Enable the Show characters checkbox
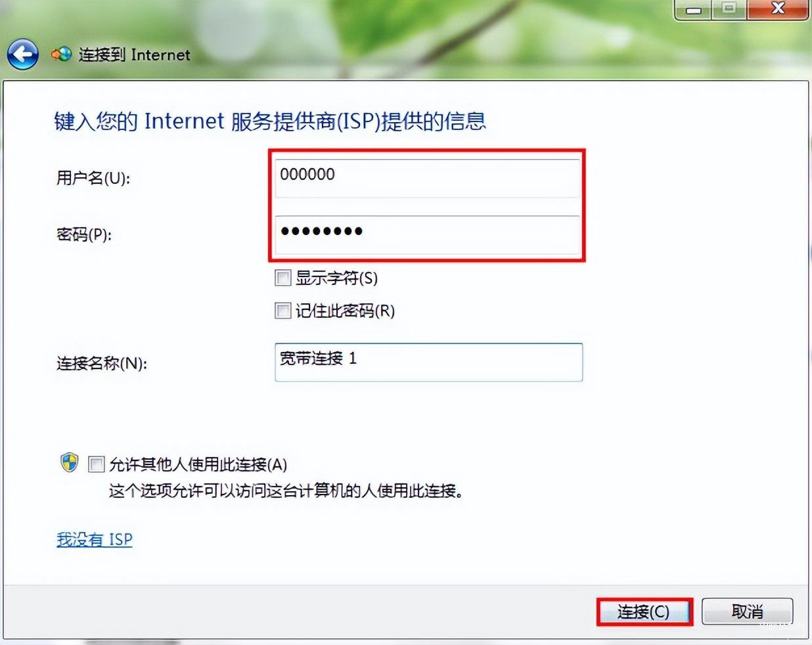812x645 pixels. tap(283, 278)
